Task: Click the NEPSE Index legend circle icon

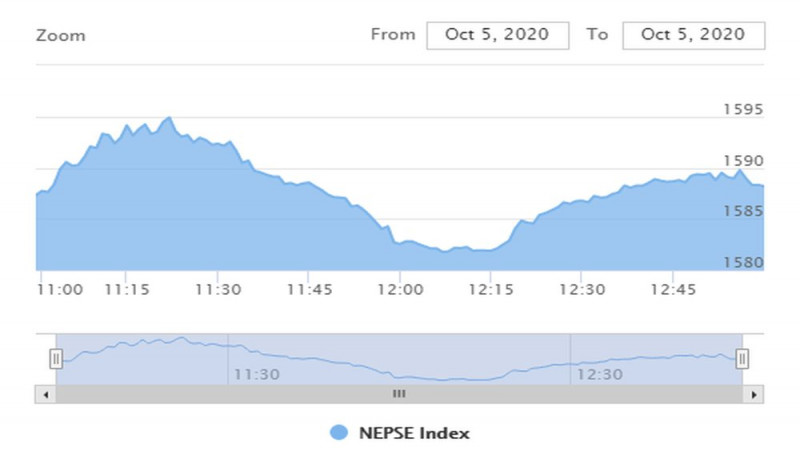Action: click(x=339, y=433)
